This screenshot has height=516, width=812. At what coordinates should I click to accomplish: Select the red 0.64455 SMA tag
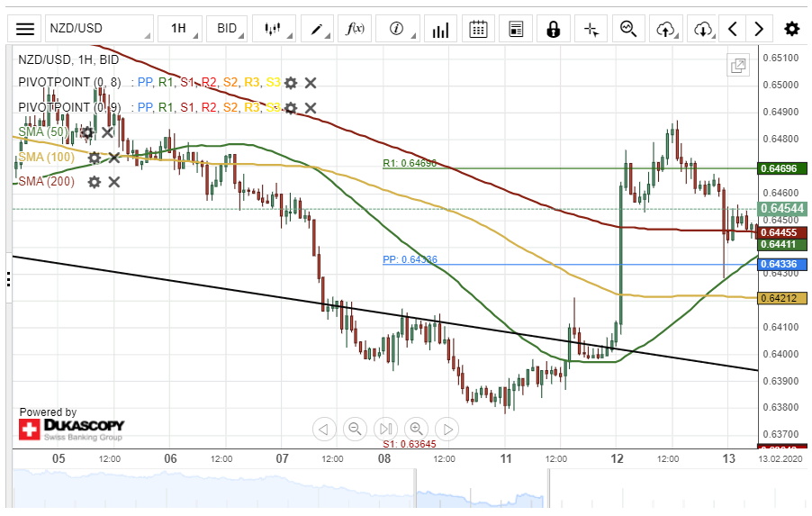click(x=782, y=232)
